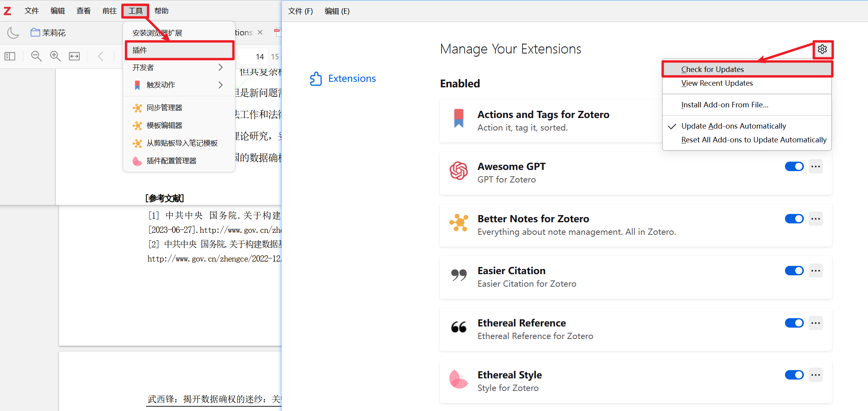This screenshot has width=868, height=411.
Task: Open 模板编辑器 menu entry
Action: (x=179, y=125)
